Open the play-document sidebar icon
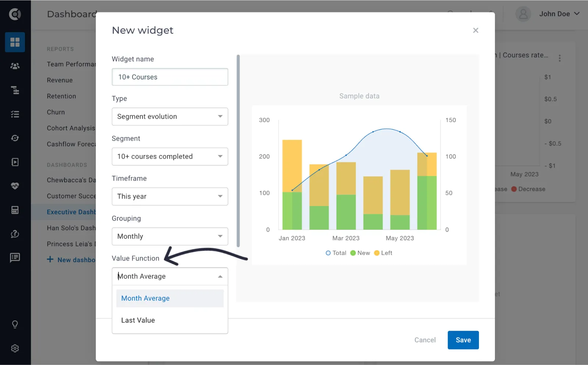The height and width of the screenshot is (365, 588). click(15, 162)
